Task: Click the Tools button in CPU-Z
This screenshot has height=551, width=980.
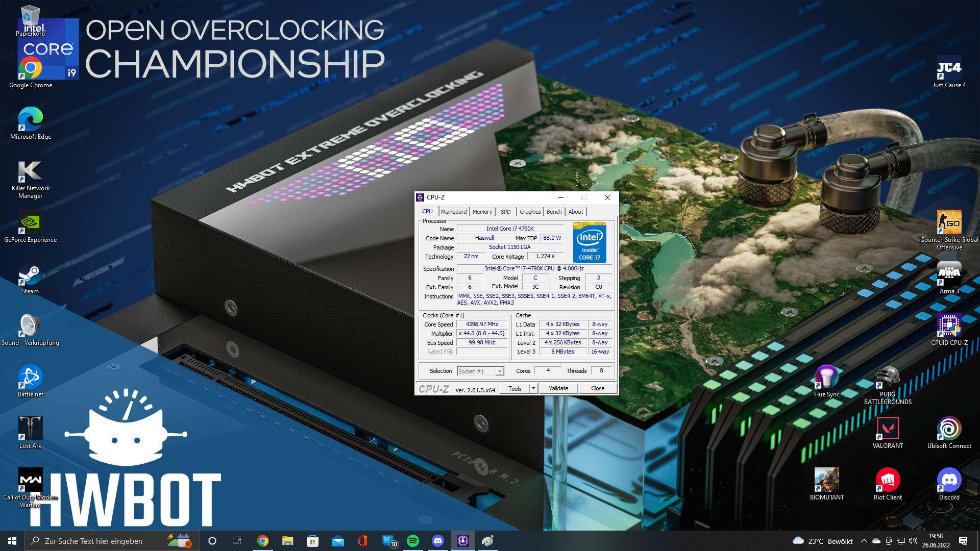Action: tap(515, 388)
